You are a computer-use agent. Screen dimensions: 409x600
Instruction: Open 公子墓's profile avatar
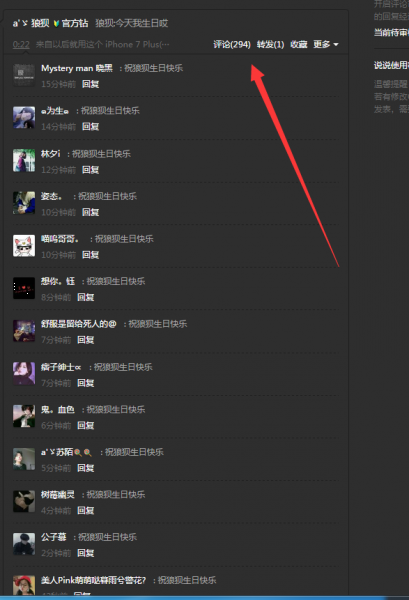coord(24,544)
